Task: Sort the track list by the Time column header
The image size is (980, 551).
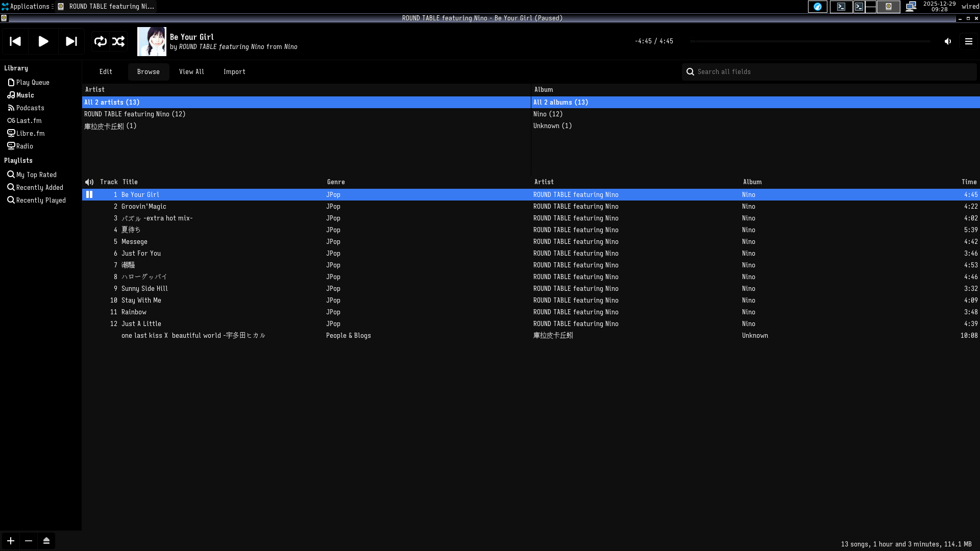Action: coord(969,182)
